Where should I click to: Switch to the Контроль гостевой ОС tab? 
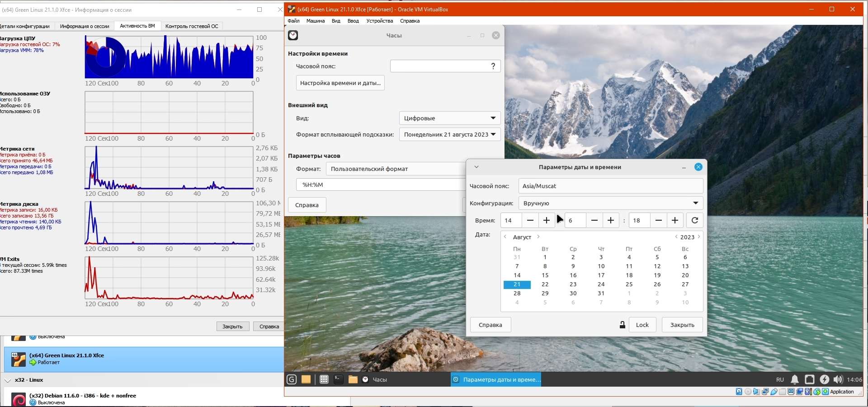tap(192, 26)
